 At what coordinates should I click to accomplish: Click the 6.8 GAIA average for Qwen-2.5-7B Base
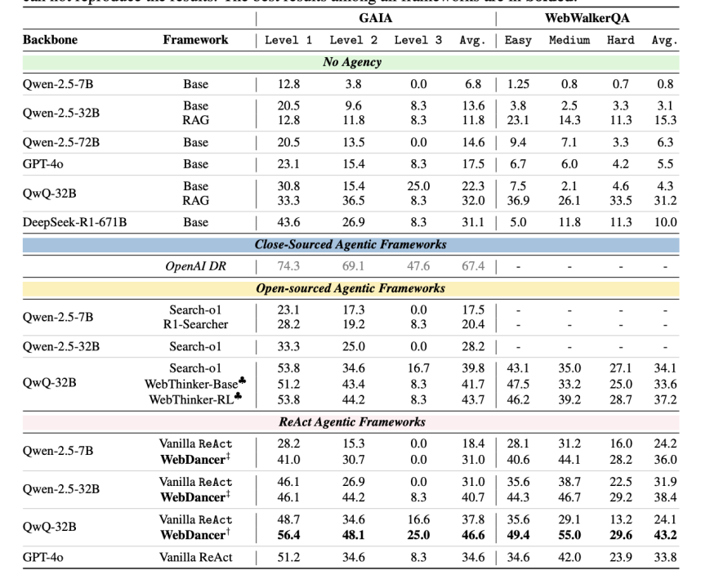pyautogui.click(x=473, y=84)
